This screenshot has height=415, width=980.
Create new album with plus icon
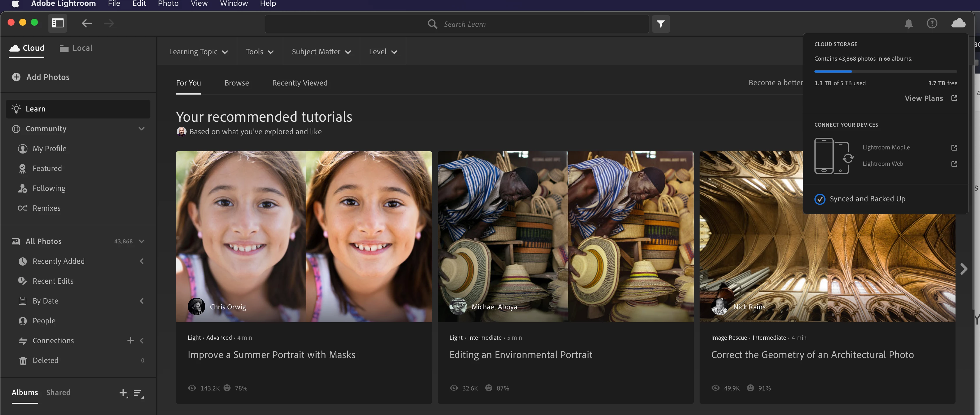(123, 393)
